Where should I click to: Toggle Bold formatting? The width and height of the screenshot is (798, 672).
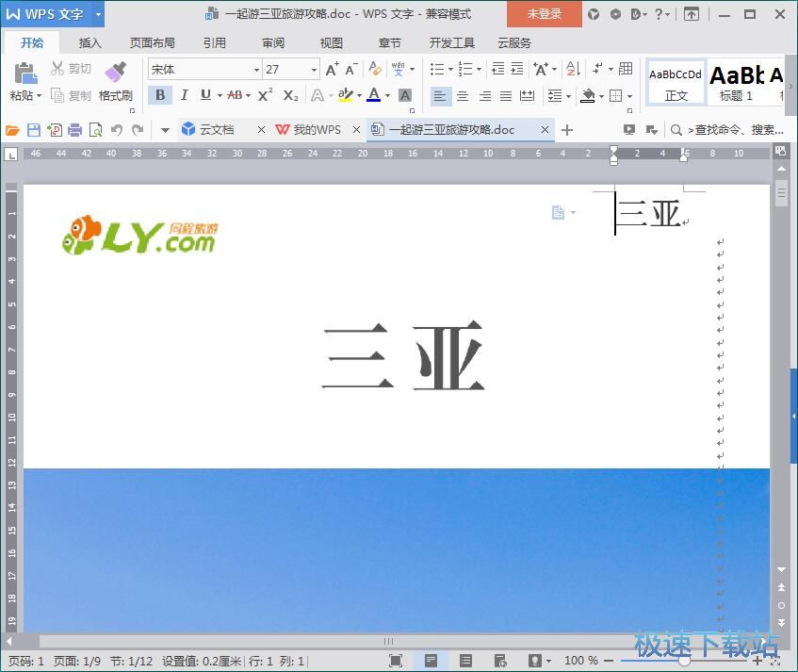[160, 95]
